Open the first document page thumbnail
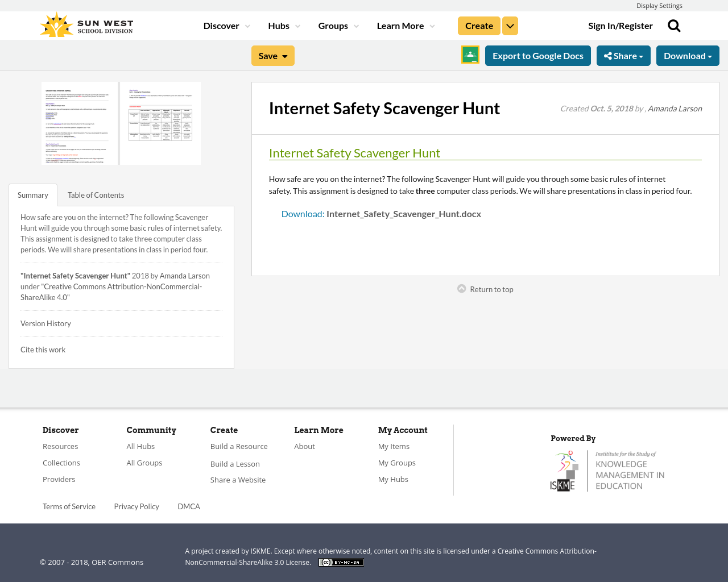Image resolution: width=728 pixels, height=582 pixels. [80, 123]
